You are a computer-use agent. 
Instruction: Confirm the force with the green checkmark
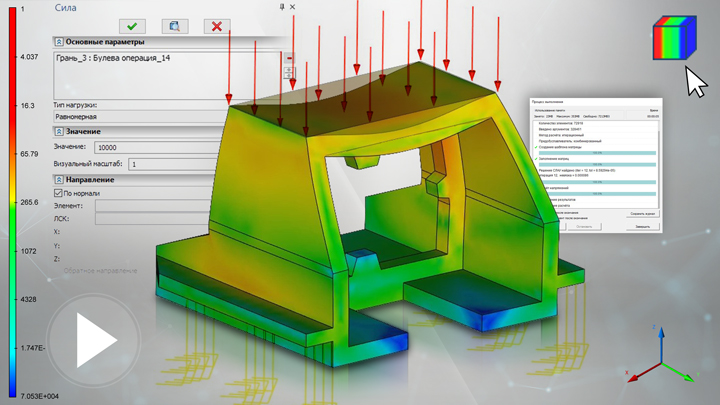132,25
